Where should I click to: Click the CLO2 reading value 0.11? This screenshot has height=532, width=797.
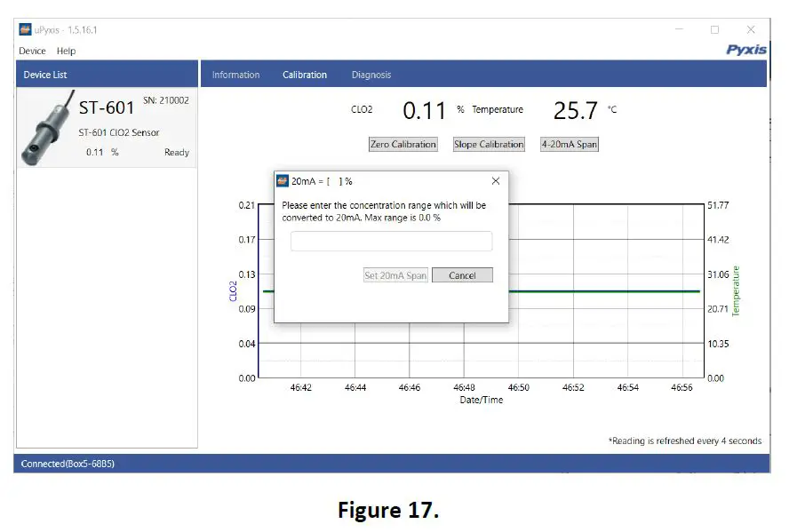pos(425,109)
